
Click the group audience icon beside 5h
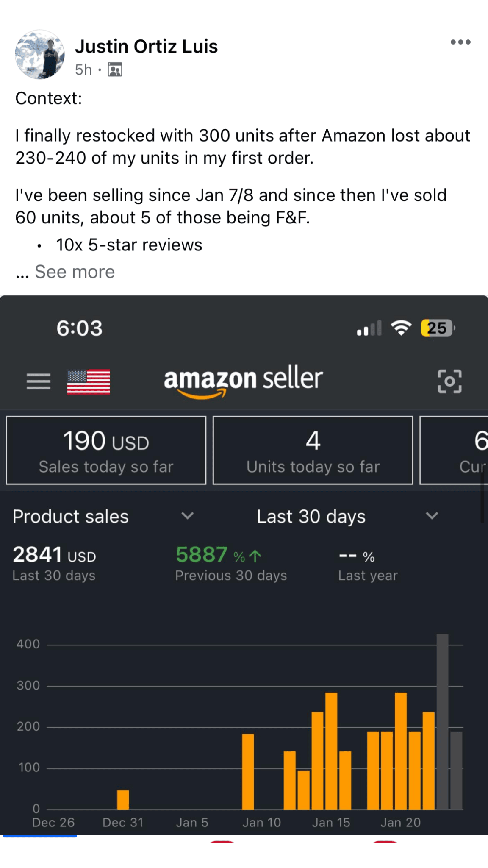click(x=115, y=70)
